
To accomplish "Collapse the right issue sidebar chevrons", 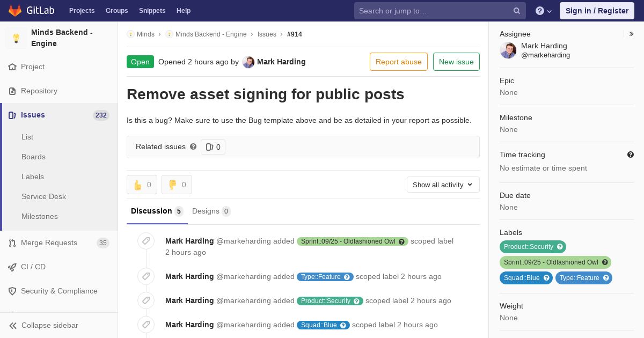I will (x=632, y=34).
